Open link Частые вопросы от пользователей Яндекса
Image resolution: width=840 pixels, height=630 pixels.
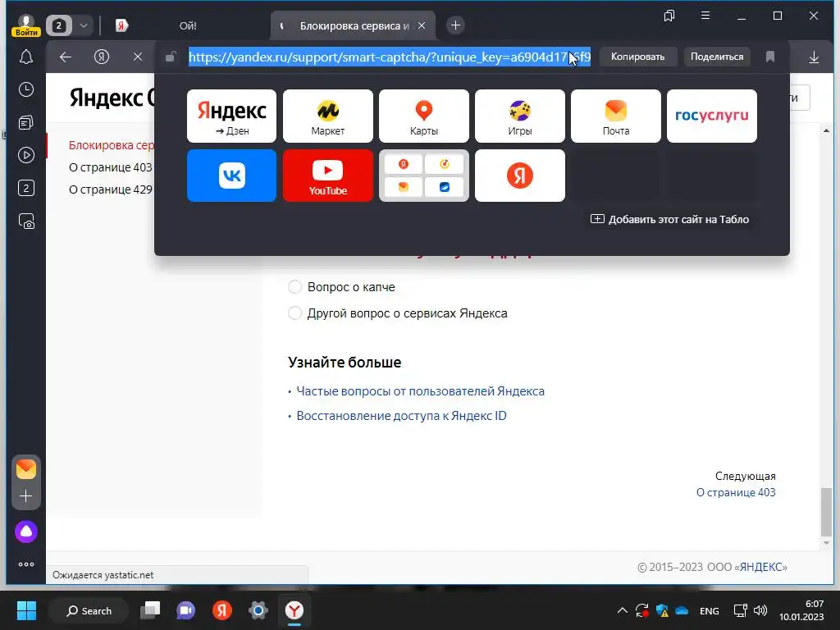(421, 391)
